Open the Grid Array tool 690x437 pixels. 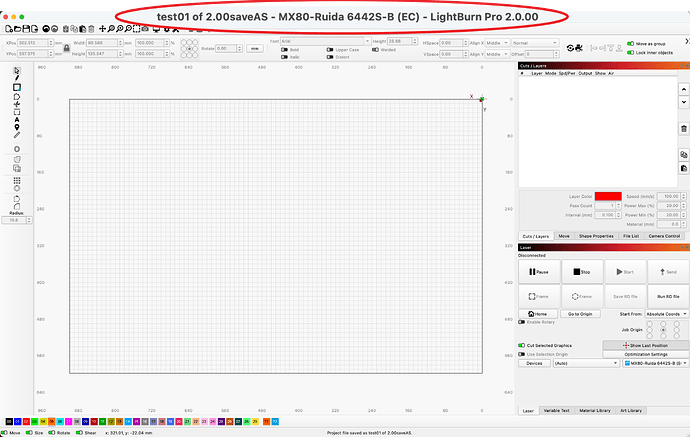17,180
